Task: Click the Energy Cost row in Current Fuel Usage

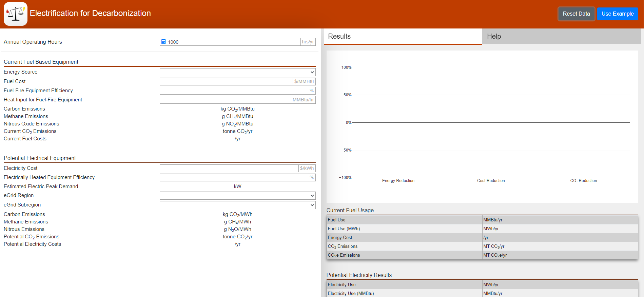Action: pos(482,238)
